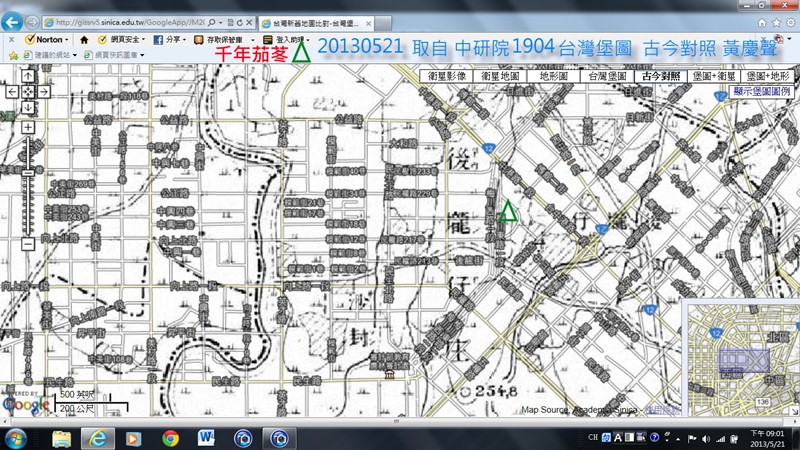
Task: Go back with the browser back arrow
Action: tap(12, 22)
